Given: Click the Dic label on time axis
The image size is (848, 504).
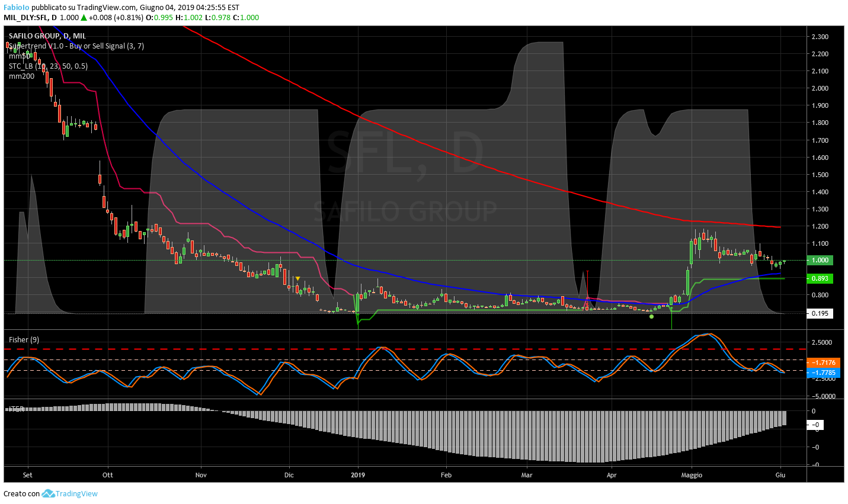Looking at the screenshot, I should pos(289,475).
